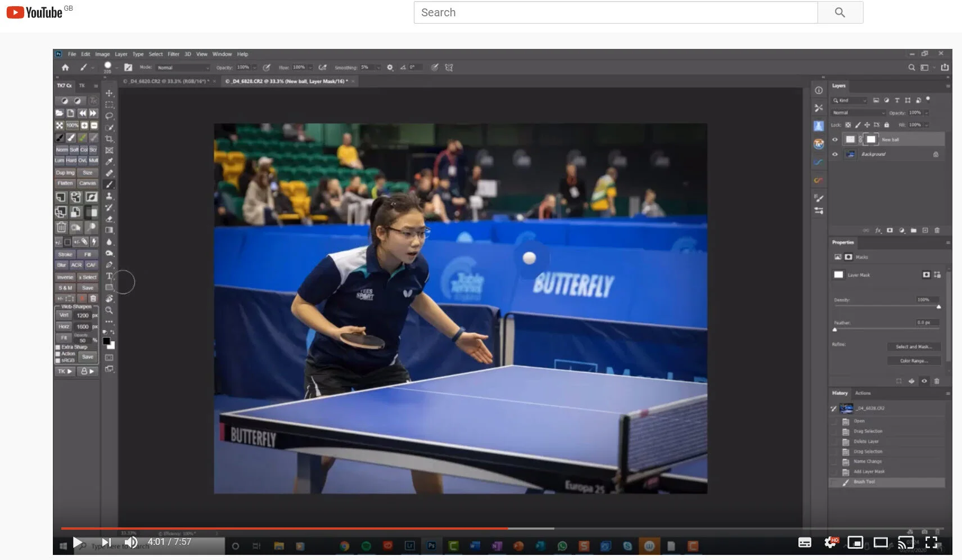Toggle mask visibility eye in Properties panel

pos(924,381)
